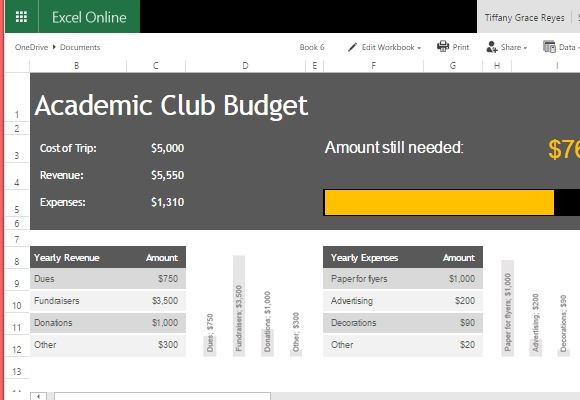Screen dimensions: 580x400
Task: Open Documents in the breadcrumb
Action: pyautogui.click(x=80, y=47)
